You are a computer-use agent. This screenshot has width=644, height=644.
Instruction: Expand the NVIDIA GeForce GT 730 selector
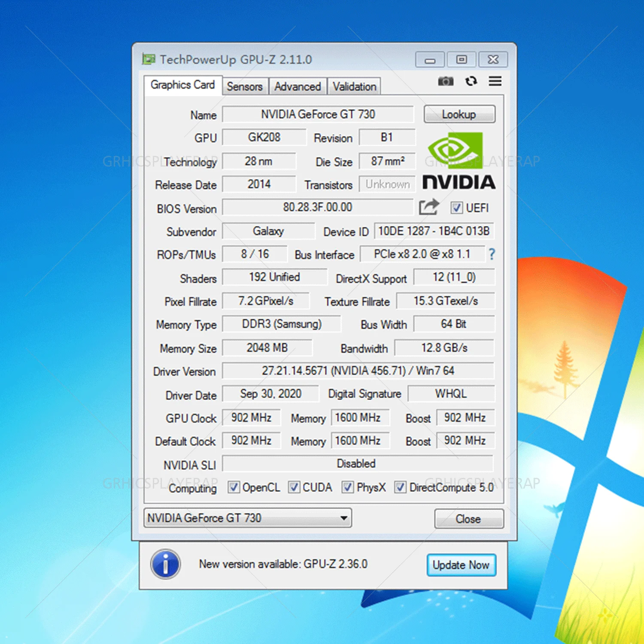pos(247,518)
